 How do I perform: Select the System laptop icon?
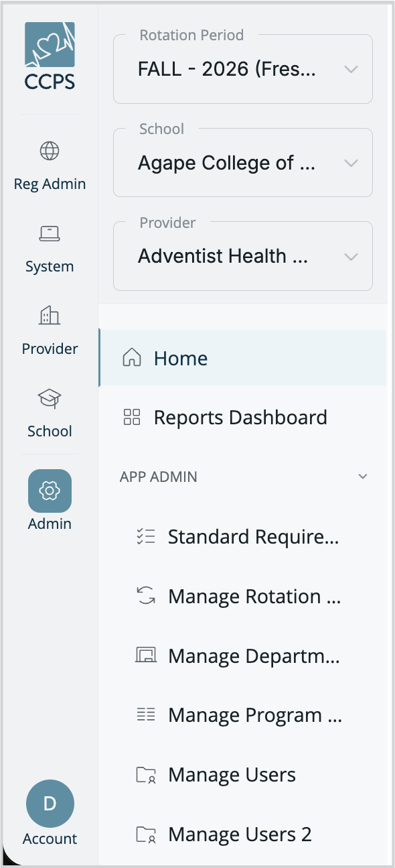pyautogui.click(x=50, y=234)
